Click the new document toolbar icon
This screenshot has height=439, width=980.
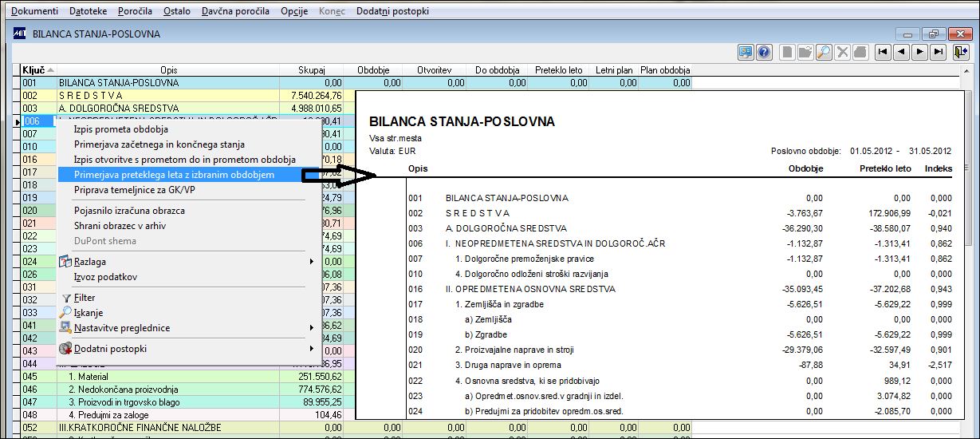point(788,51)
